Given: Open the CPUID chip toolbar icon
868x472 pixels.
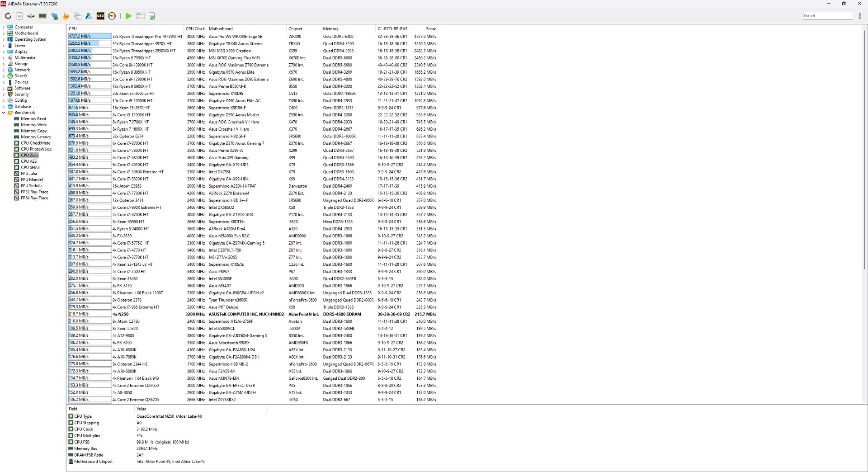Looking at the screenshot, I should point(31,16).
